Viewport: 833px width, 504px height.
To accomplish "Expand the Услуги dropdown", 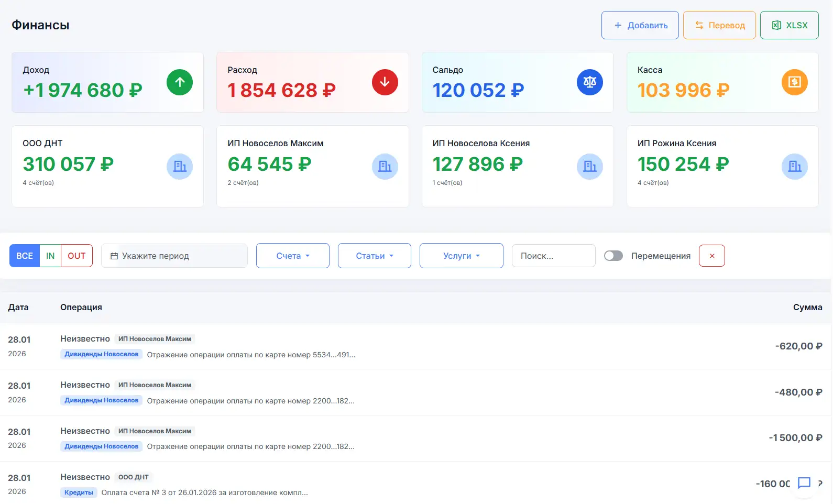I will pyautogui.click(x=461, y=256).
